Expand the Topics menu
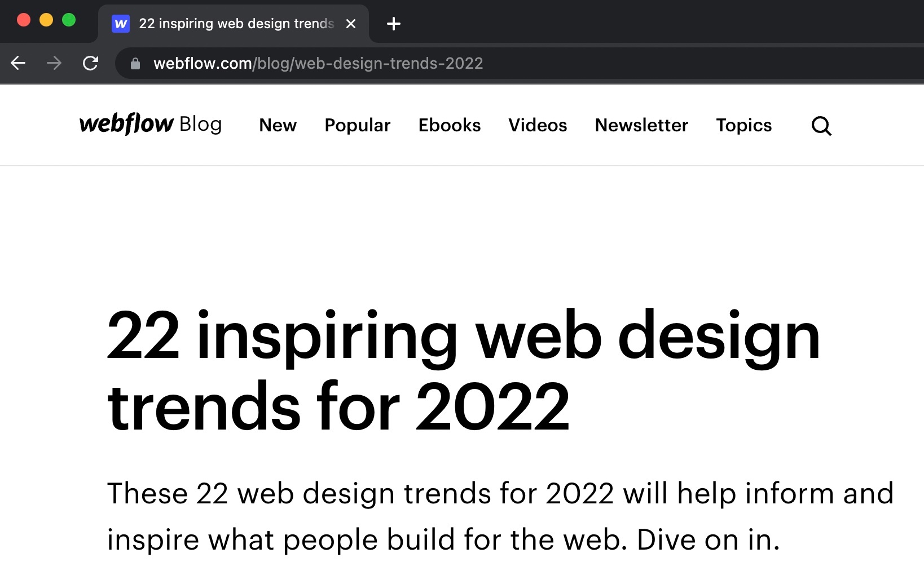924x584 pixels. [743, 125]
